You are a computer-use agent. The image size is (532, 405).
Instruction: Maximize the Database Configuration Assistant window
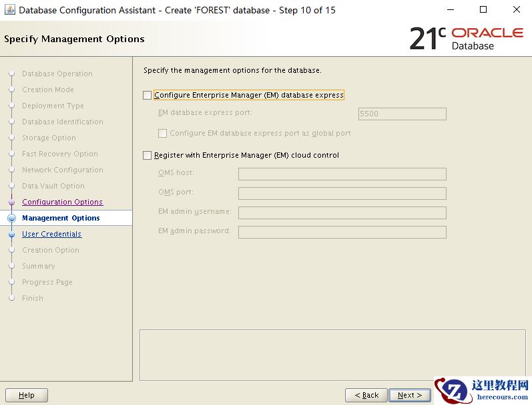pyautogui.click(x=483, y=10)
